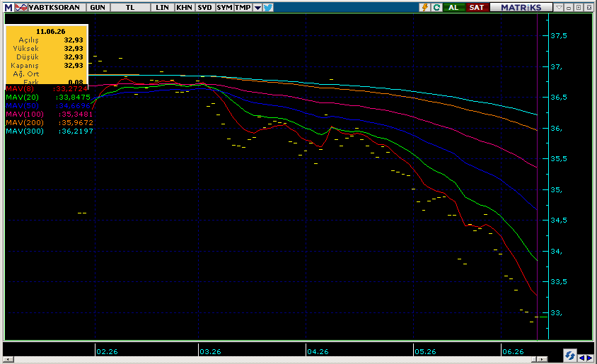Select the MAV(8) indicator label

click(20, 88)
